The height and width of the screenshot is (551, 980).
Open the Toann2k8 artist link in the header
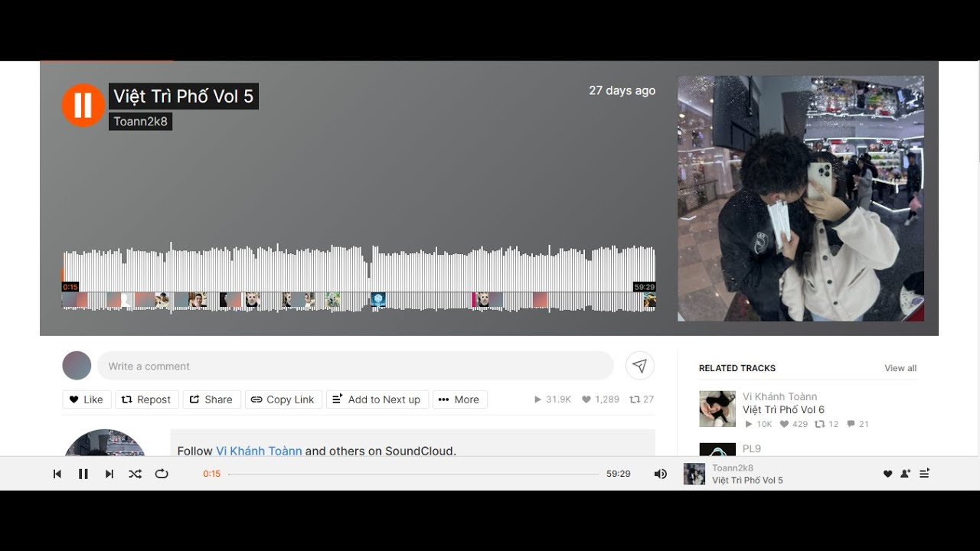coord(141,122)
